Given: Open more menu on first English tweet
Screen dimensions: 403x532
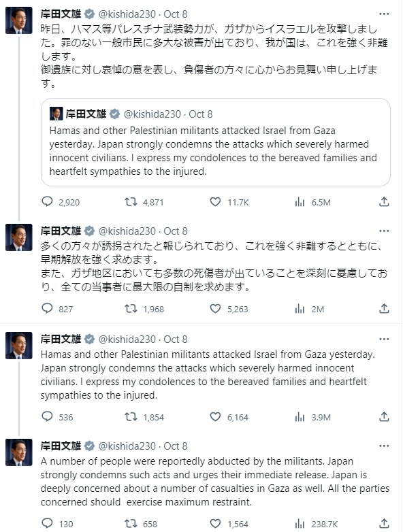Looking at the screenshot, I should click(384, 339).
